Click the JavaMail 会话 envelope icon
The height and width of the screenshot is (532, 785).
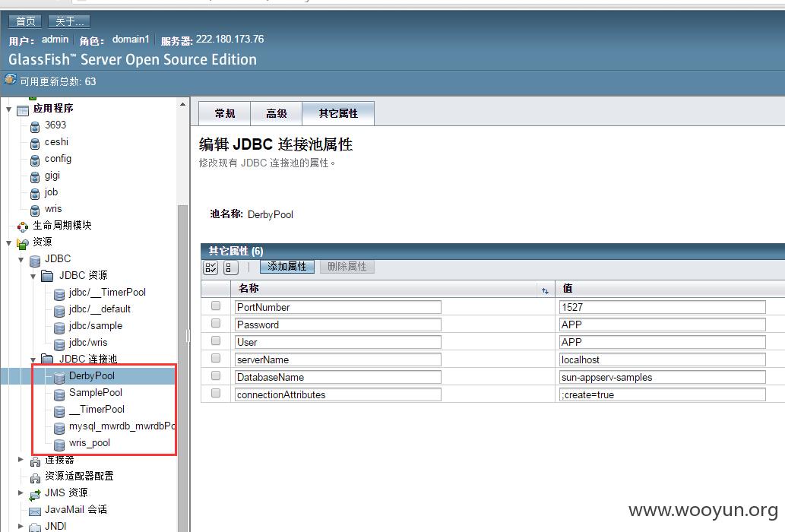35,511
